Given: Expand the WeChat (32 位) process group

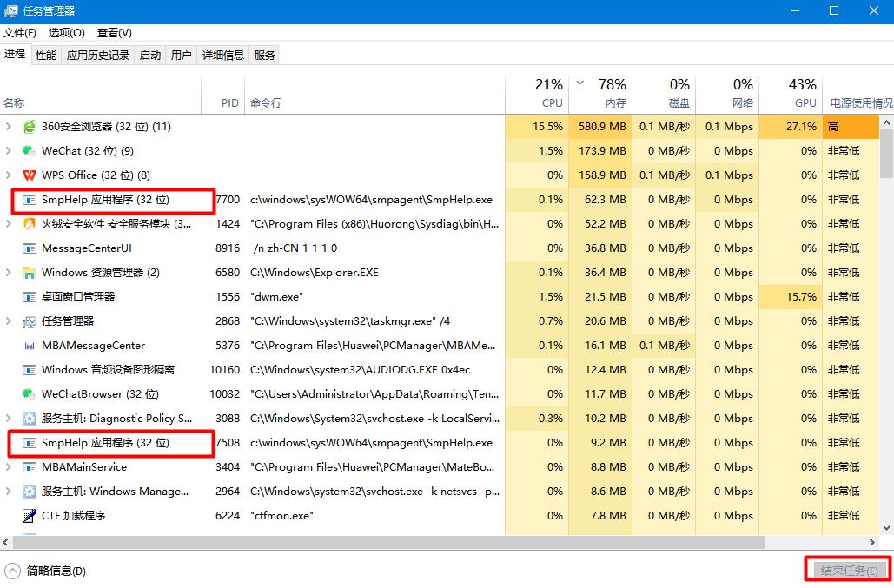Looking at the screenshot, I should [x=9, y=151].
